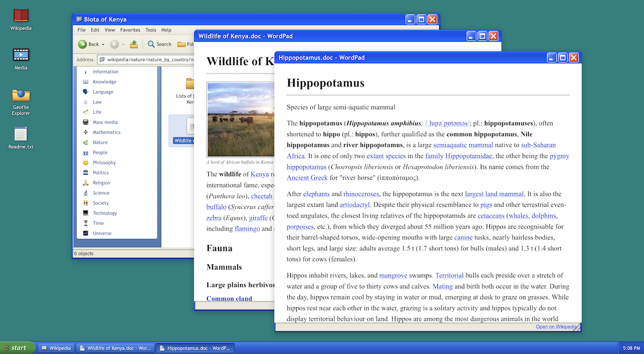Open the Back history dropdown arrow
Image resolution: width=644 pixels, height=354 pixels.
[x=104, y=44]
